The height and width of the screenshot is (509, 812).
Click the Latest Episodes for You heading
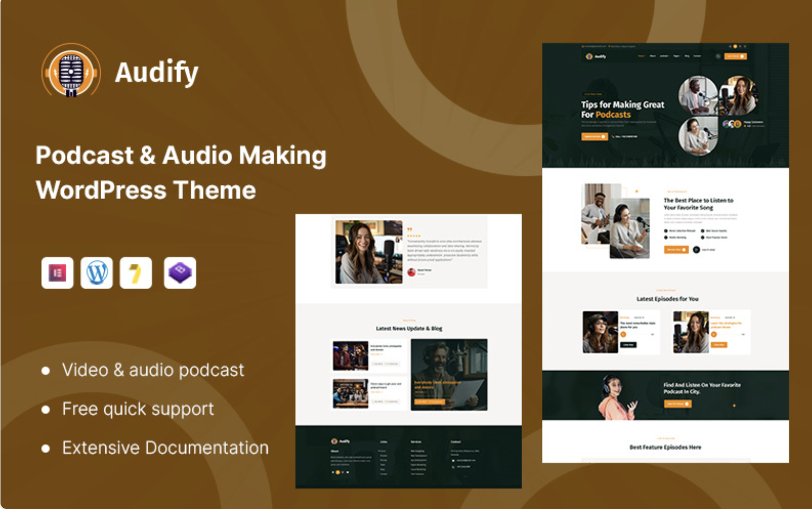tap(667, 299)
